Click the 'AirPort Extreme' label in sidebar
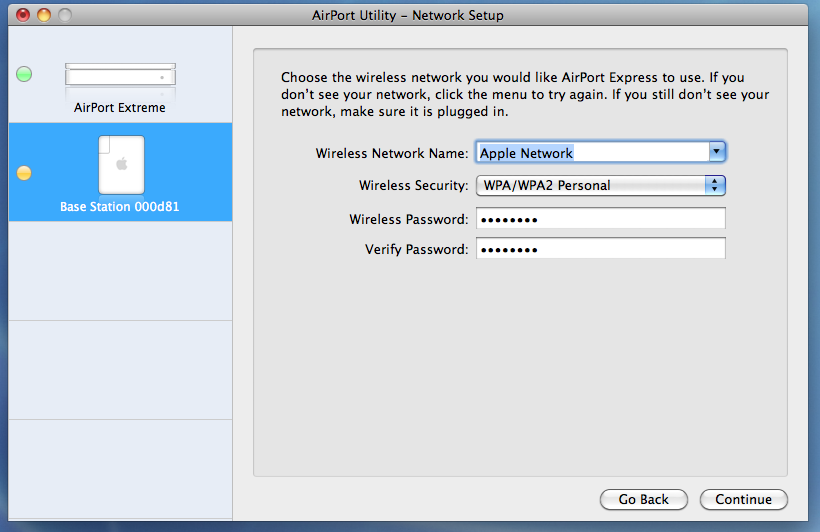 [120, 108]
